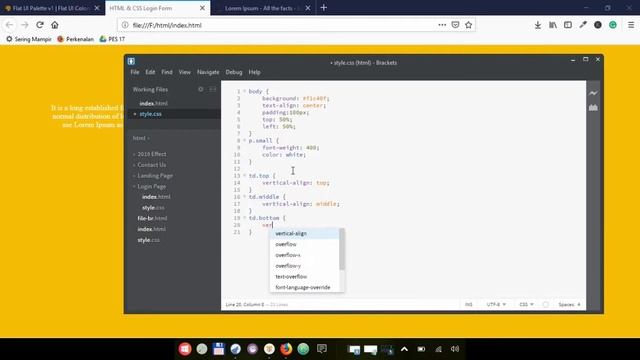
Task: Open Firefox downloads panel
Action: 538,25
